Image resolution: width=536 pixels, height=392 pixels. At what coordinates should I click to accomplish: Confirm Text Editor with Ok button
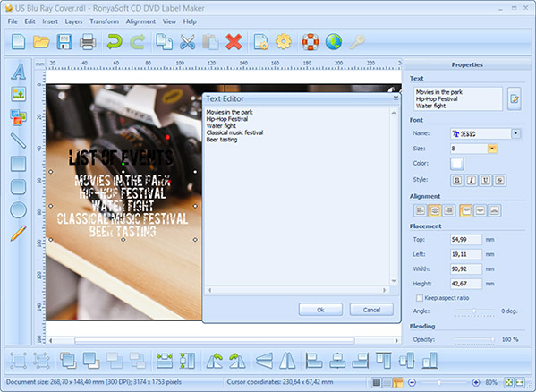click(320, 310)
